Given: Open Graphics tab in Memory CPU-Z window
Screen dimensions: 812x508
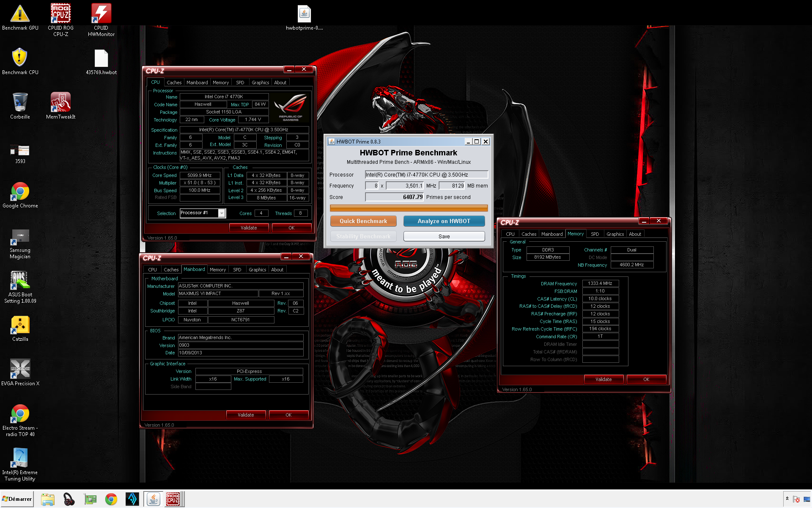Looking at the screenshot, I should coord(615,234).
